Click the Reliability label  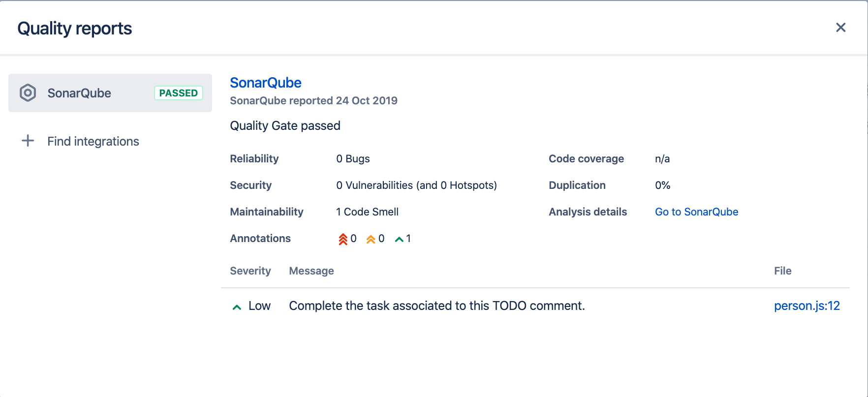254,158
